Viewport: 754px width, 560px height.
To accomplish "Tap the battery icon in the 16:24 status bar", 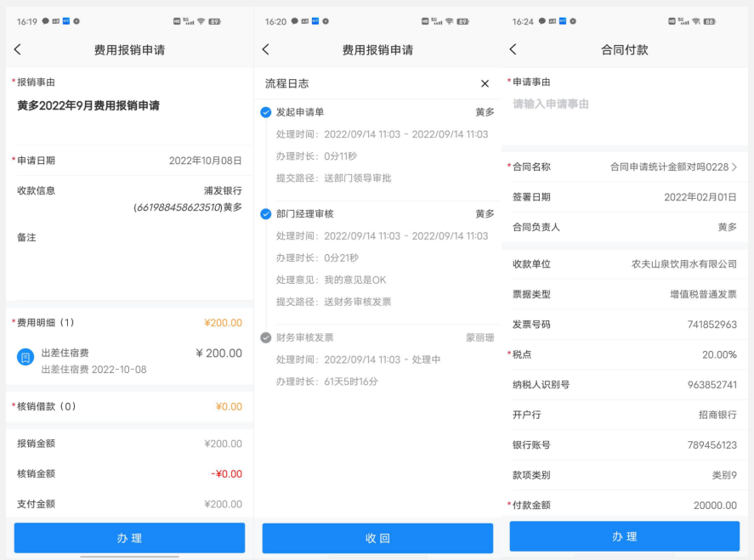I will pos(709,21).
